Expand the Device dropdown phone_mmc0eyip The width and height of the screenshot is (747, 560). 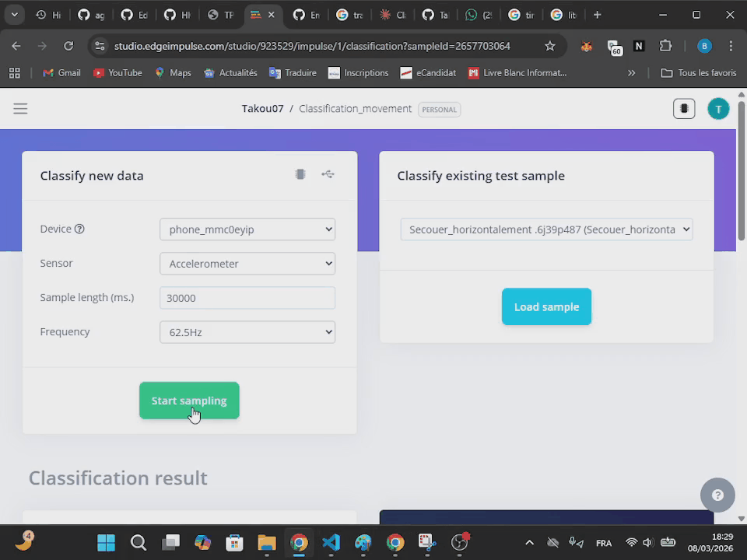(247, 229)
